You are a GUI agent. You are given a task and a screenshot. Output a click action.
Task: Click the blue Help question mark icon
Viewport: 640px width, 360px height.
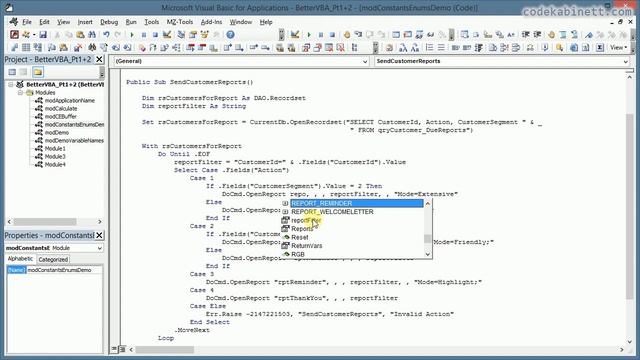coord(230,35)
